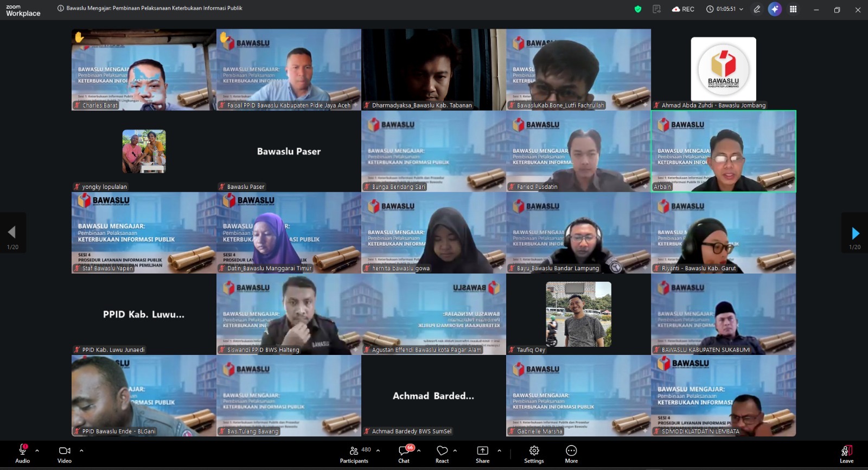Open the meeting notes icon in title bar
868x470 pixels.
click(x=657, y=9)
